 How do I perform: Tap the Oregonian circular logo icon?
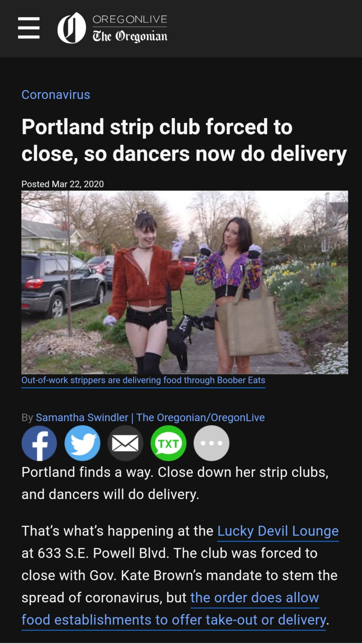71,28
